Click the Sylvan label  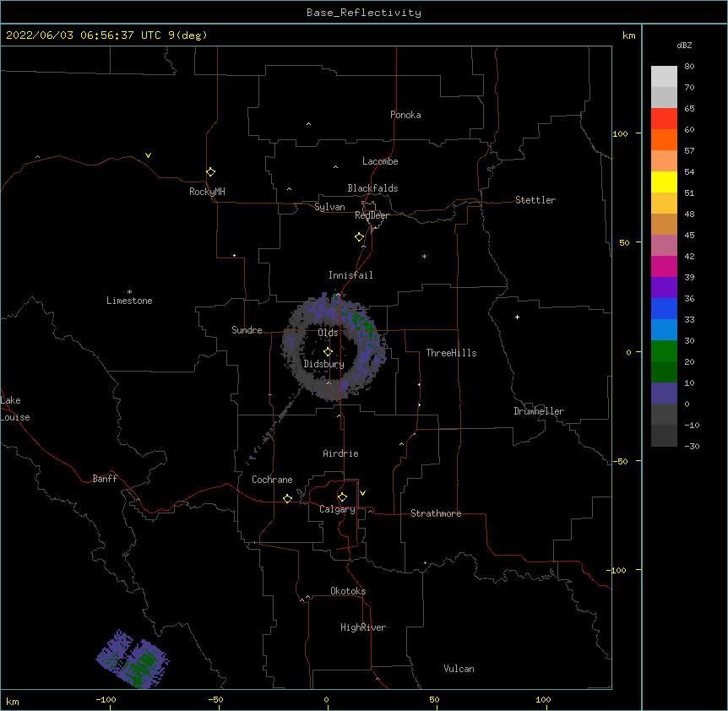[x=329, y=207]
